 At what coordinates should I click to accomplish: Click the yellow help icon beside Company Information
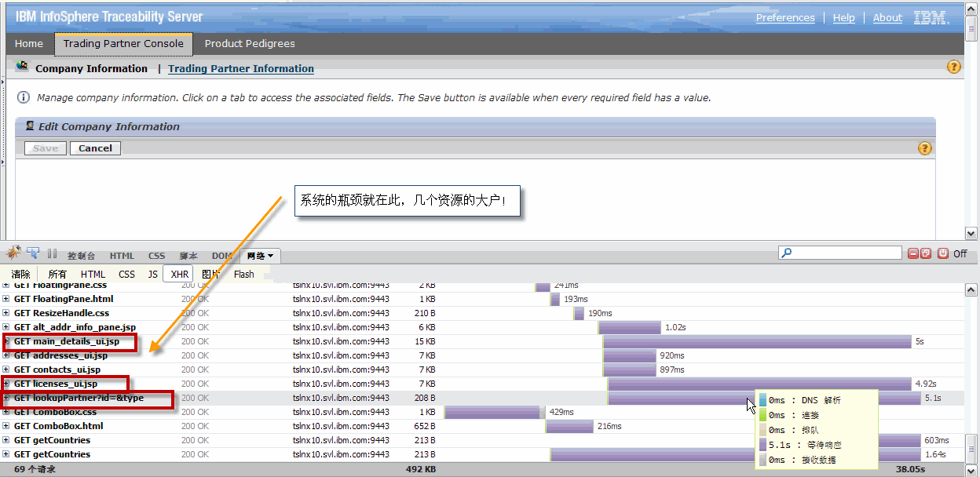click(954, 67)
